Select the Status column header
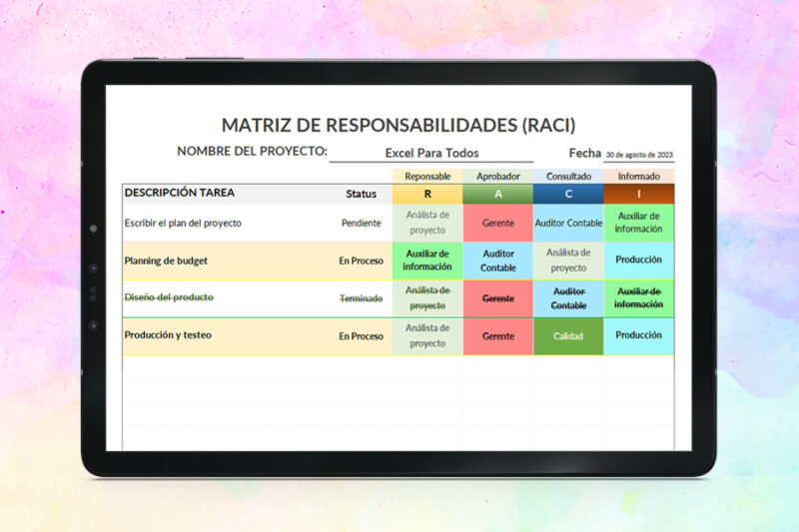Viewport: 799px width, 532px height. [x=361, y=194]
